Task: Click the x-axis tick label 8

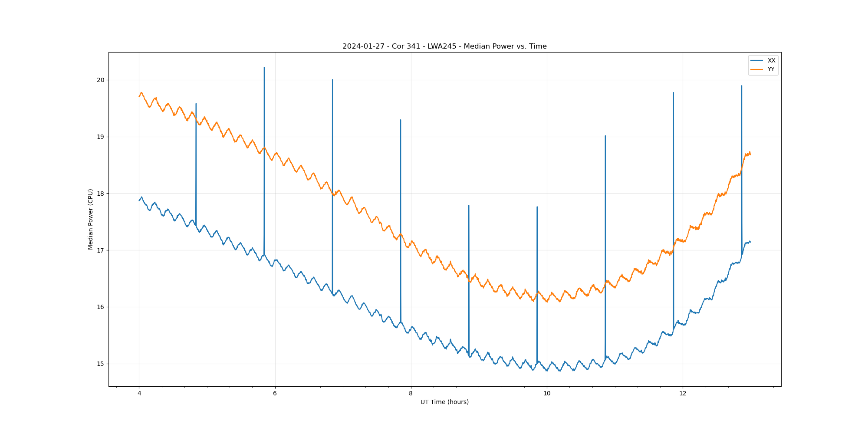Action: [411, 394]
